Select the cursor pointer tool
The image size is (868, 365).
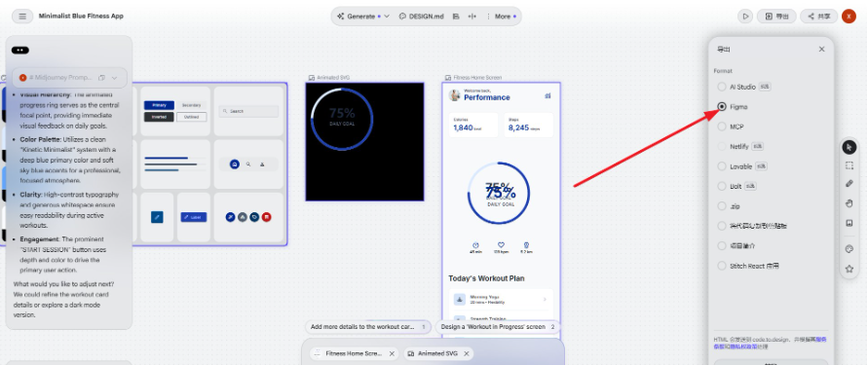tap(849, 147)
